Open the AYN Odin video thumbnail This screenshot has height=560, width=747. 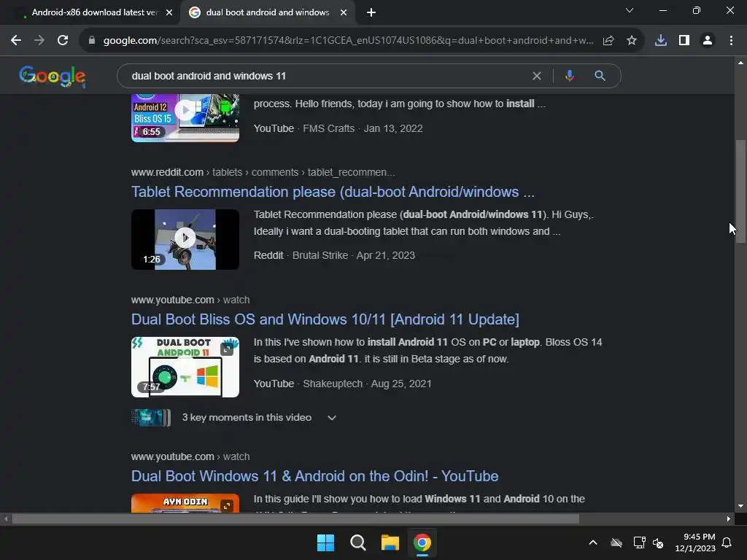coord(185,503)
